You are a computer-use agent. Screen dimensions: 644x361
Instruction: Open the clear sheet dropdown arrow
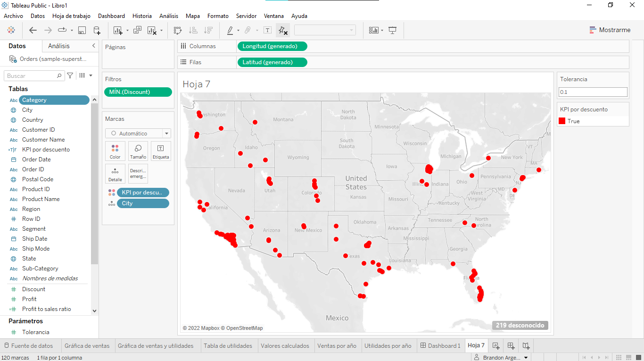[x=161, y=30]
